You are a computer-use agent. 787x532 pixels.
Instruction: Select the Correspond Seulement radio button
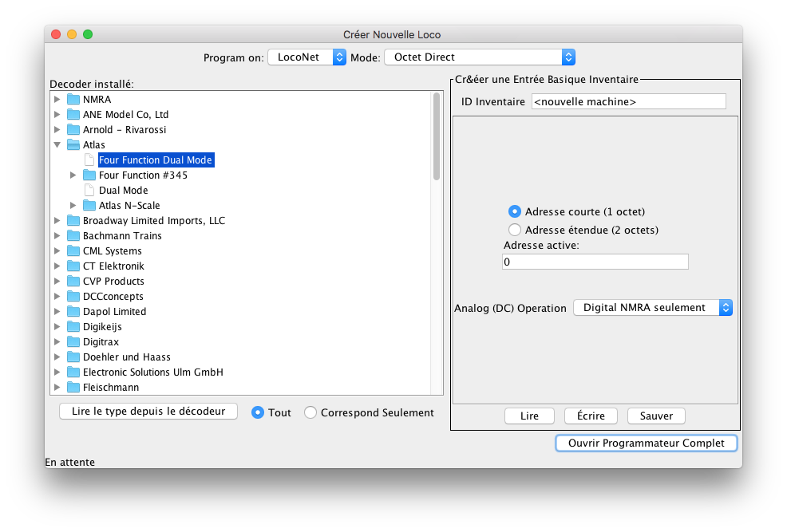pyautogui.click(x=310, y=412)
